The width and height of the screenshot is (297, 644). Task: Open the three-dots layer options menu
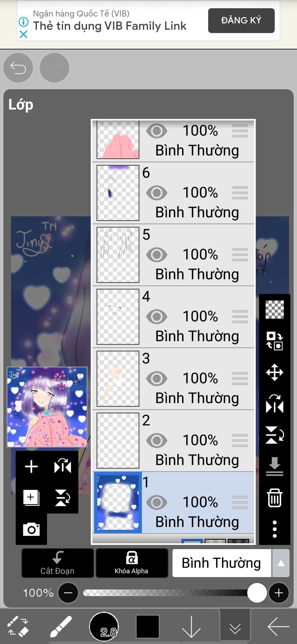pos(274,529)
